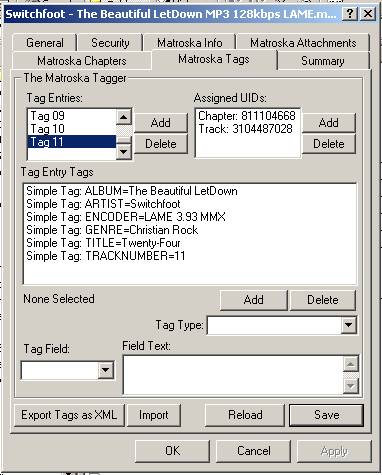Reload the Matroska tags
Screen dimensions: 382x475
pos(245,415)
